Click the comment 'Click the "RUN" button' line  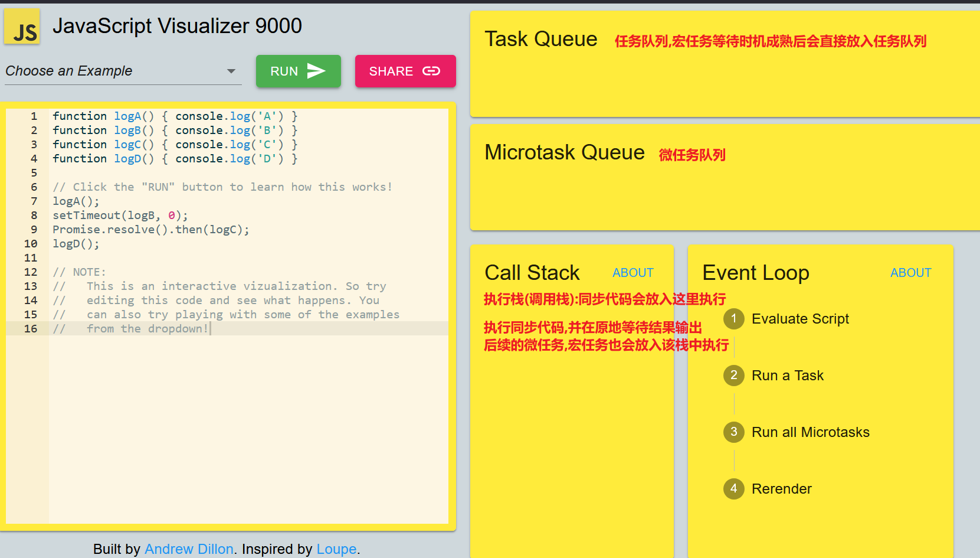coord(222,187)
